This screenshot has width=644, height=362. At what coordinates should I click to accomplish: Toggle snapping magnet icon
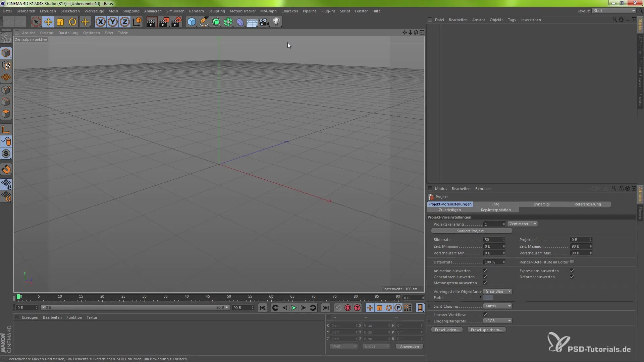pyautogui.click(x=6, y=169)
